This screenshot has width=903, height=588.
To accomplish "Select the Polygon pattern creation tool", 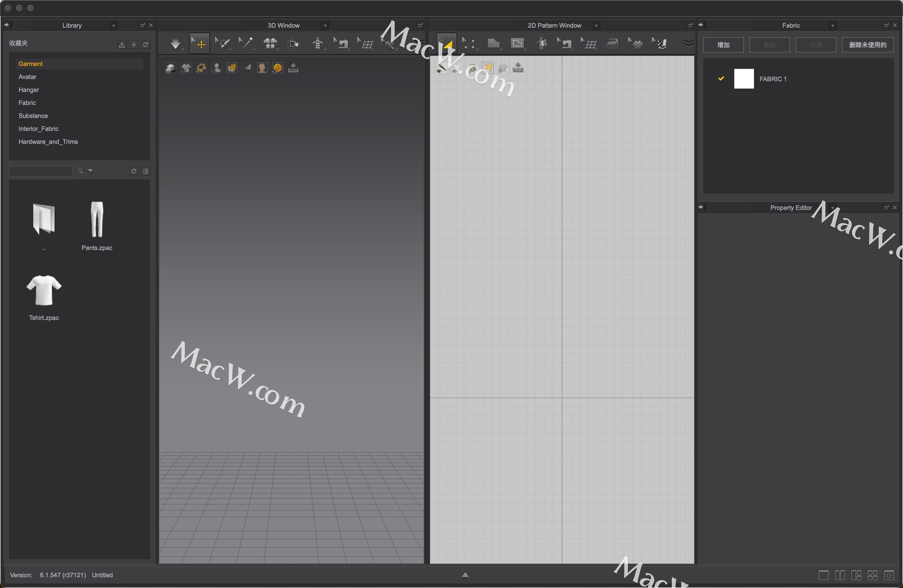I will click(x=493, y=44).
